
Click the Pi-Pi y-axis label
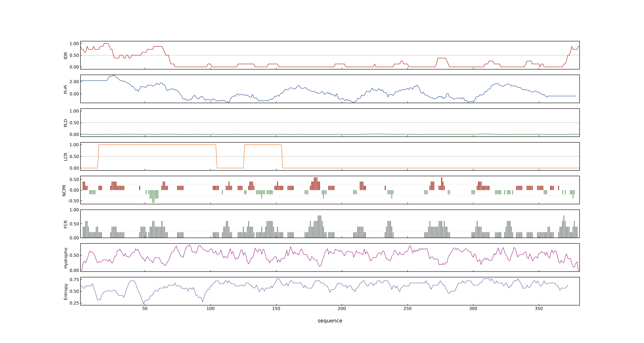[x=66, y=89]
